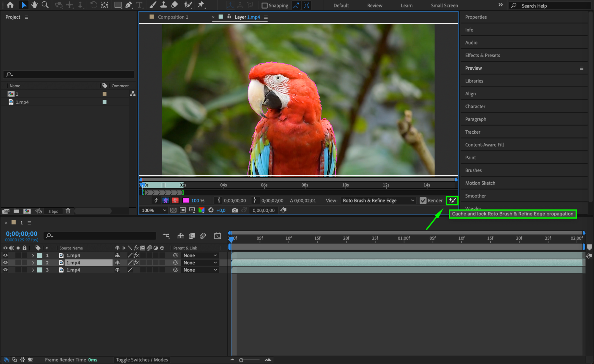Uncheck the Render checkbox
Screen dimensions: 594x364
[x=423, y=200]
